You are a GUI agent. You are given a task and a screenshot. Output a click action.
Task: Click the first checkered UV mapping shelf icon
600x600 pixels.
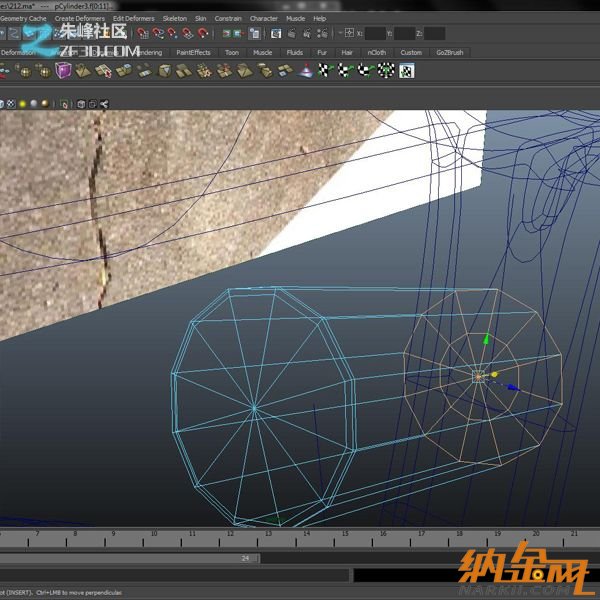(x=325, y=70)
